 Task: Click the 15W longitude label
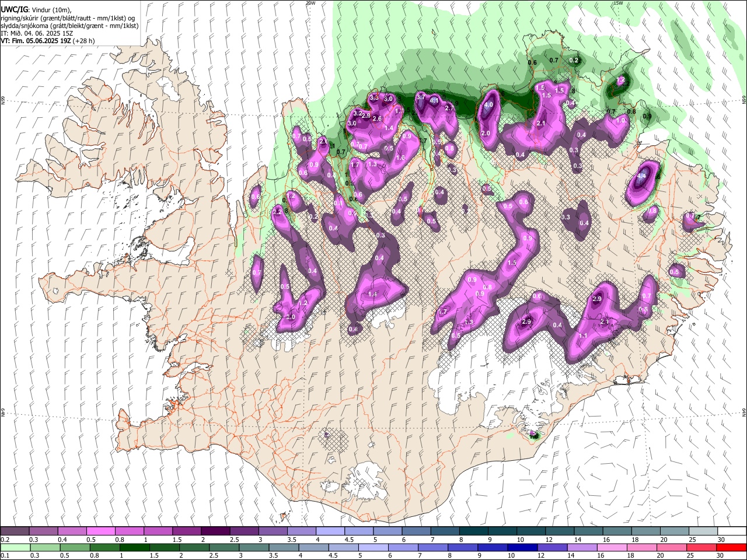pyautogui.click(x=618, y=3)
